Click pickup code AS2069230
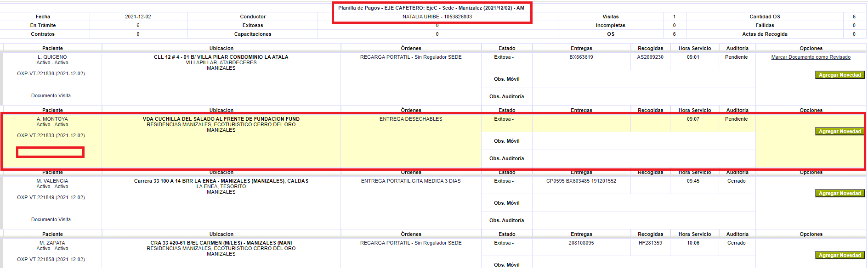Image resolution: width=868 pixels, height=268 pixels. point(650,57)
